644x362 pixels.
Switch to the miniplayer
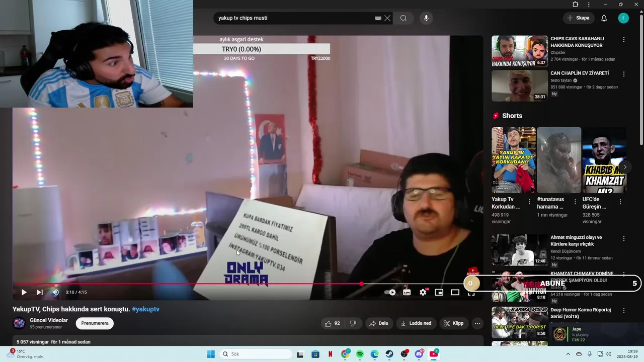tap(439, 292)
